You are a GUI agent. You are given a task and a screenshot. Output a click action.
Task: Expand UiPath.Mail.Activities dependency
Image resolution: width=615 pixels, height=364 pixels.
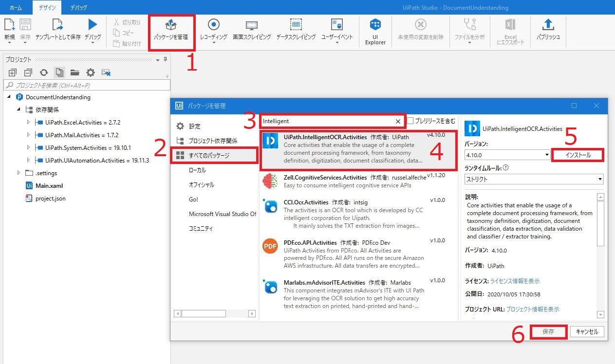[x=28, y=135]
